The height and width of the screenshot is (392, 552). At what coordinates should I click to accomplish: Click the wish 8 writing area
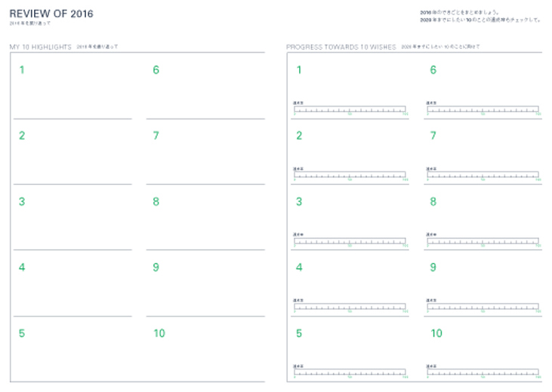pos(483,214)
